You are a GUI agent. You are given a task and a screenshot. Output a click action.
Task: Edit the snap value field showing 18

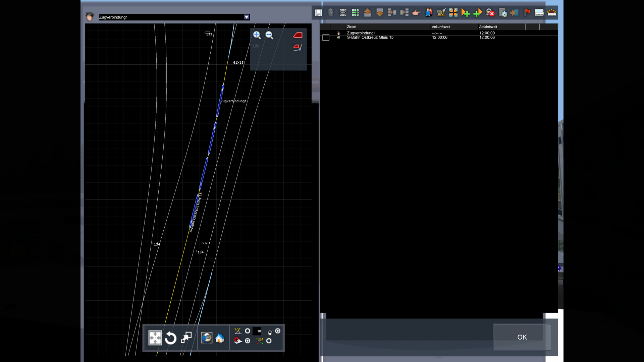point(257,331)
